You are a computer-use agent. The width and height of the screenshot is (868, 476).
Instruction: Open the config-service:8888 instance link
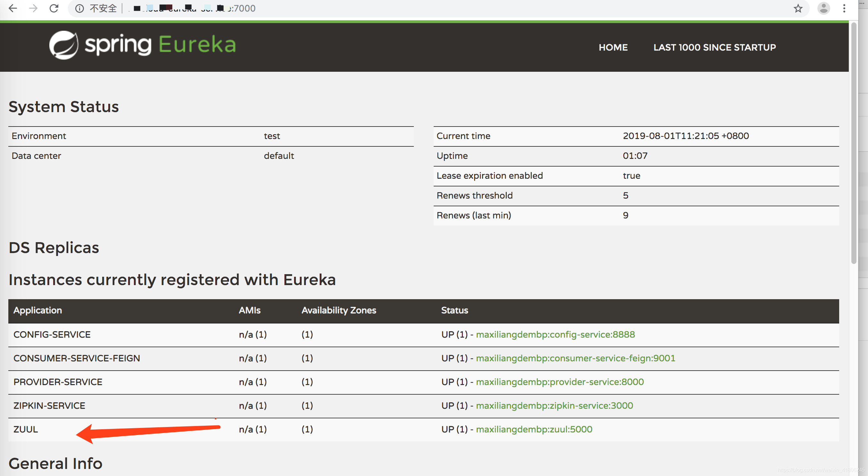(x=555, y=334)
